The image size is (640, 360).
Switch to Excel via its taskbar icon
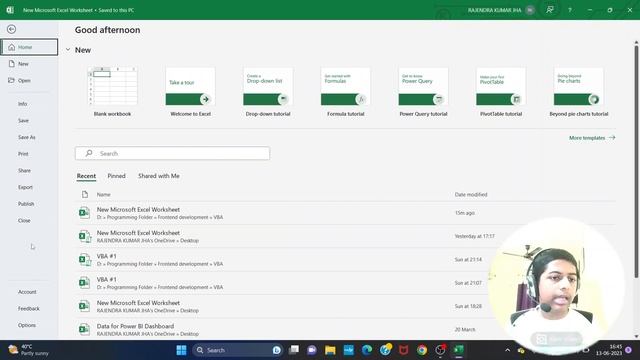tap(459, 350)
